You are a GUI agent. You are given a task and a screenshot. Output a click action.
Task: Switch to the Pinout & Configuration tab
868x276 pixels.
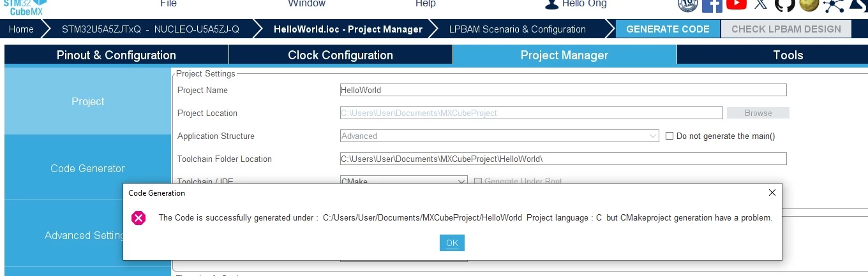(x=116, y=55)
